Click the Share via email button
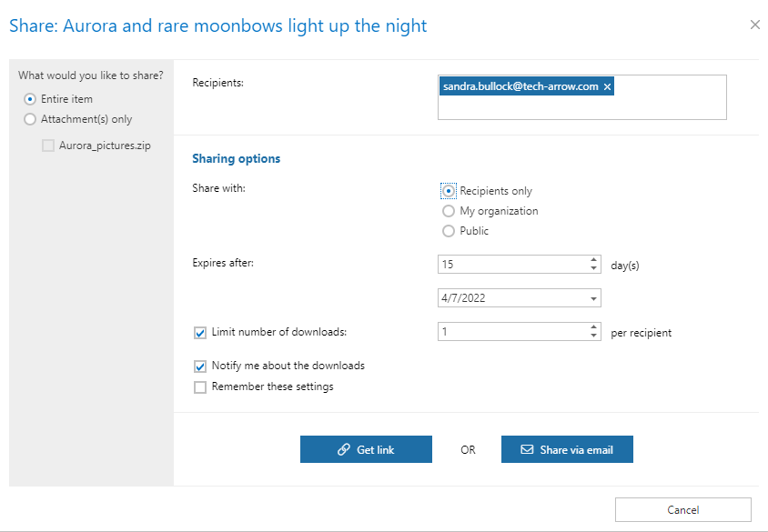 566,449
